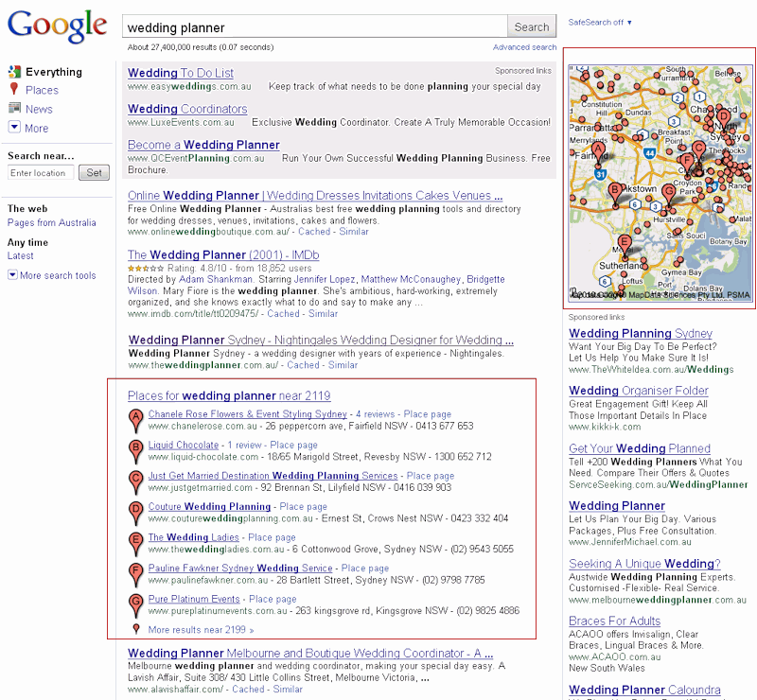Click the Enter location field
Screen dimensions: 757x700
click(41, 172)
